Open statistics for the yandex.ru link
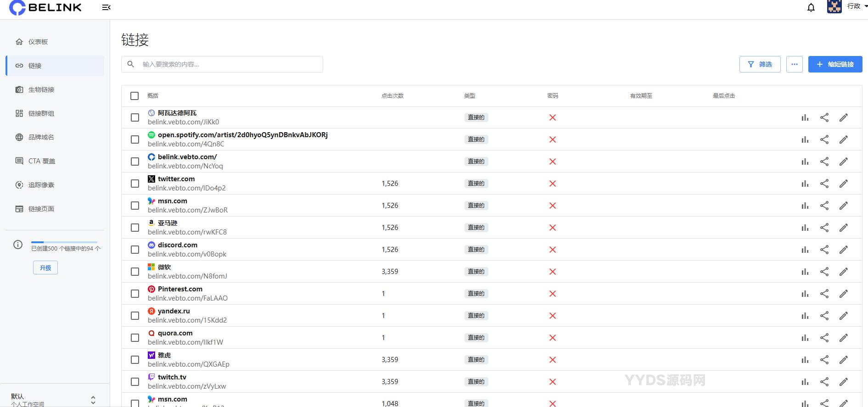868x407 pixels. point(805,316)
